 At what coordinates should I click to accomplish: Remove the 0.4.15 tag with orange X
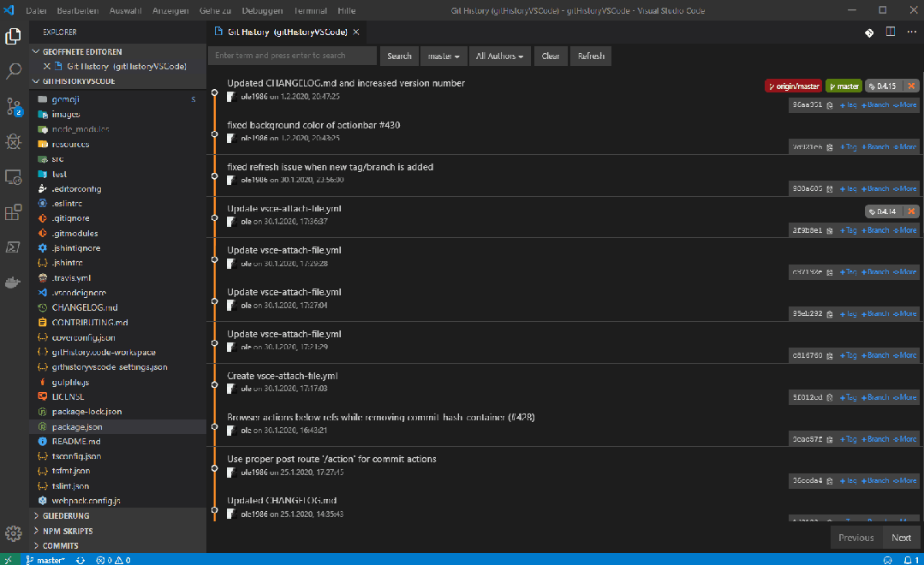[911, 86]
